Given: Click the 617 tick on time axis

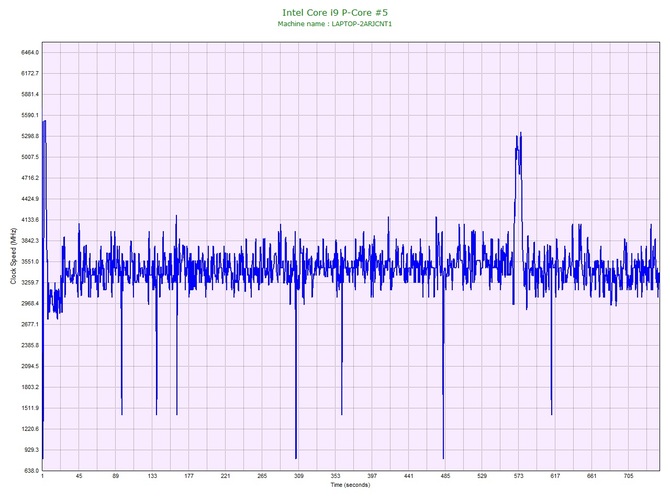Looking at the screenshot, I should [x=555, y=476].
